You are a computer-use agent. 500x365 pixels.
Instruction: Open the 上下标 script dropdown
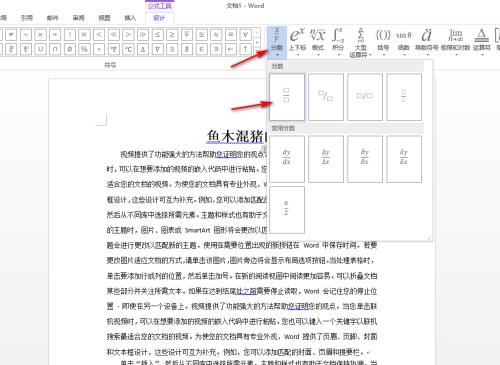[297, 42]
